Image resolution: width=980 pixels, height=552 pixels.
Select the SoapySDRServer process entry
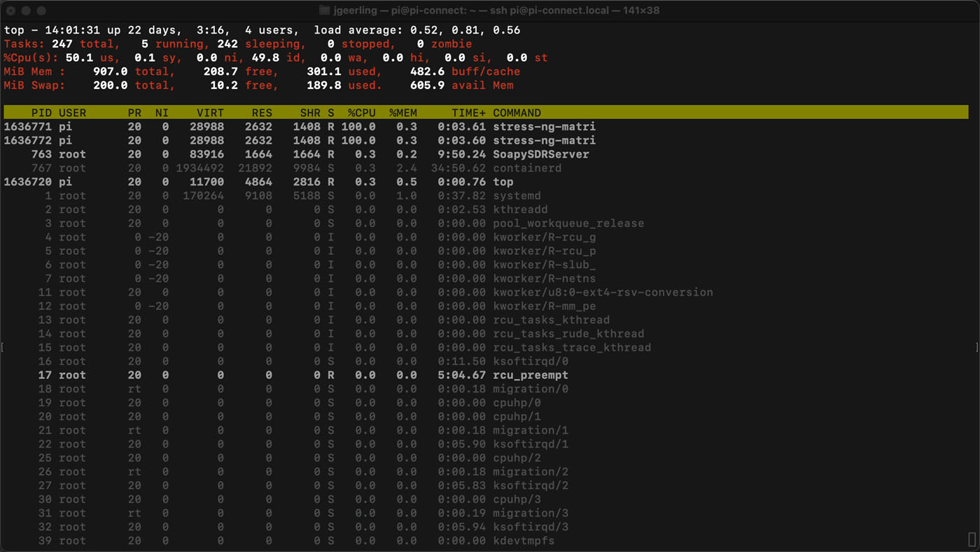(542, 154)
